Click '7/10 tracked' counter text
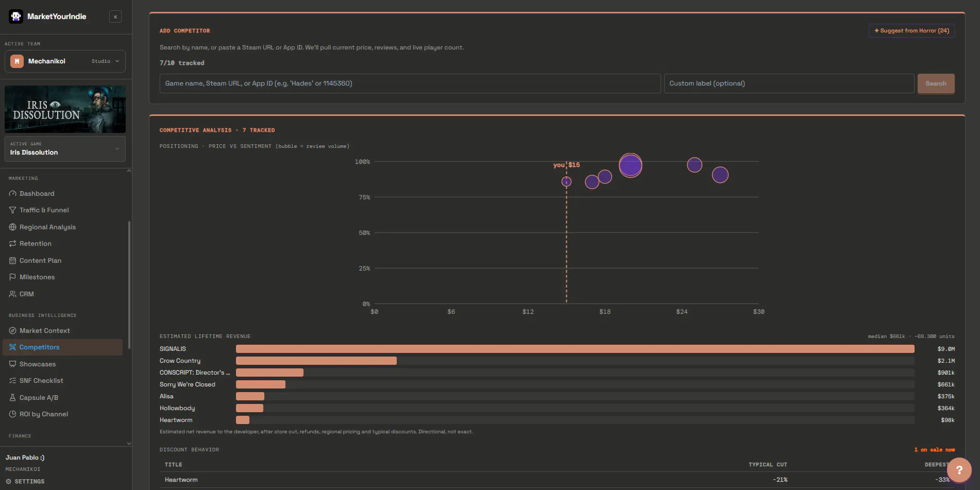Viewport: 980px width, 490px height. coord(182,63)
